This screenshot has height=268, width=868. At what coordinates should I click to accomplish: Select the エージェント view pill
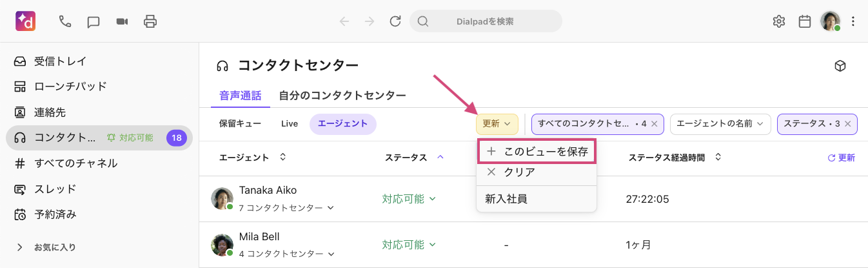(342, 123)
